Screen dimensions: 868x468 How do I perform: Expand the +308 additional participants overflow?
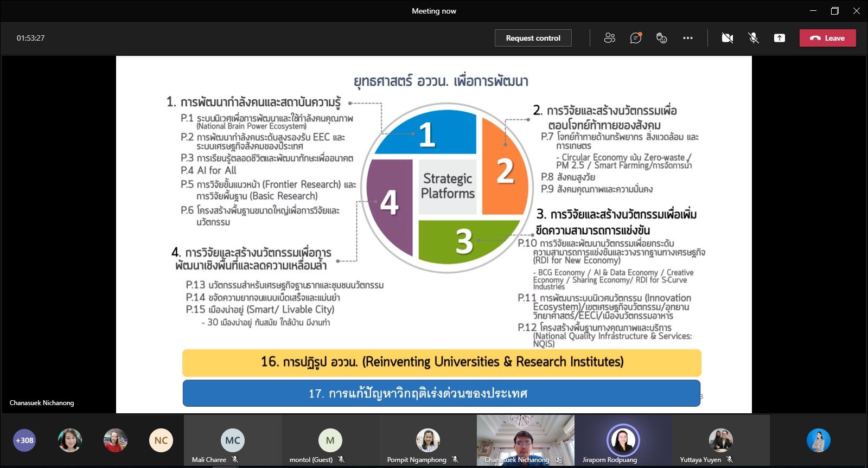(x=24, y=440)
